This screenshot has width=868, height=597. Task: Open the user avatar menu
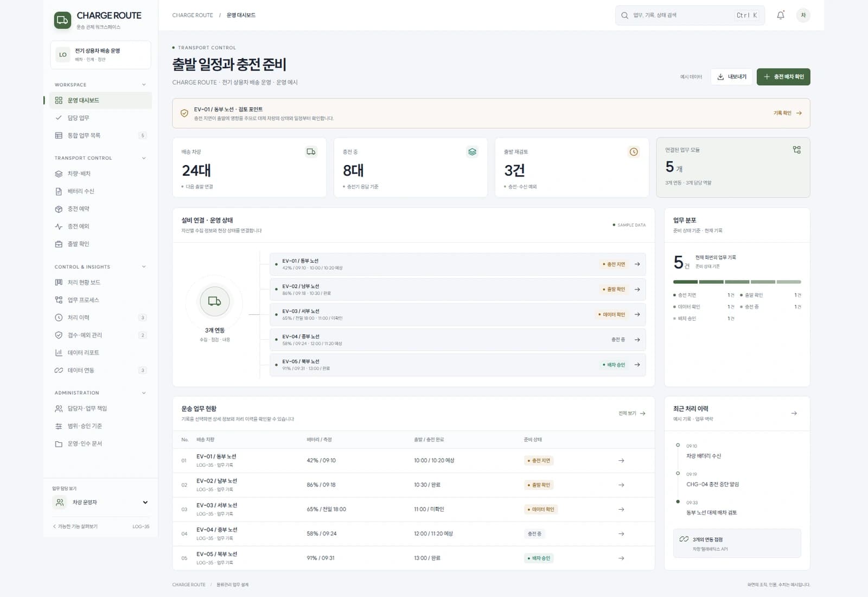tap(803, 15)
